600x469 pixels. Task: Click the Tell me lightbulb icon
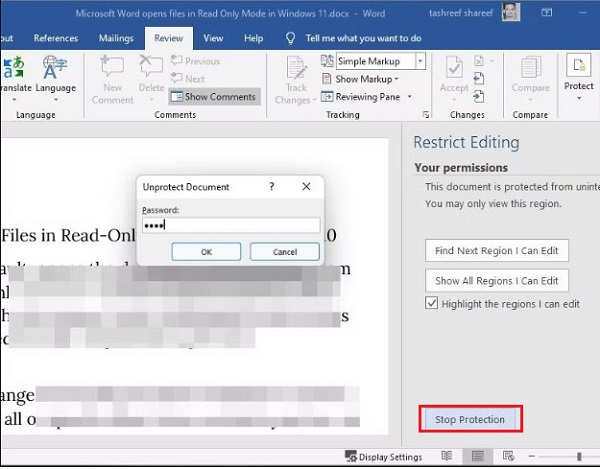290,38
